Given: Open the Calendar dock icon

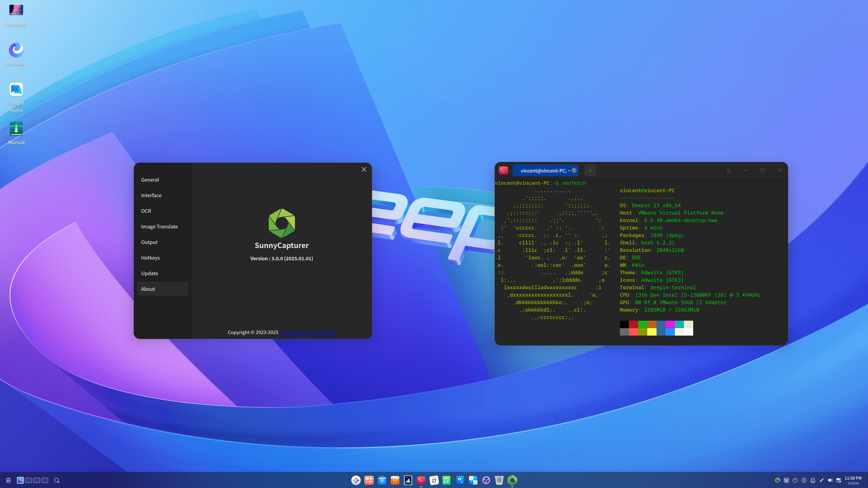Looking at the screenshot, I should [x=434, y=480].
